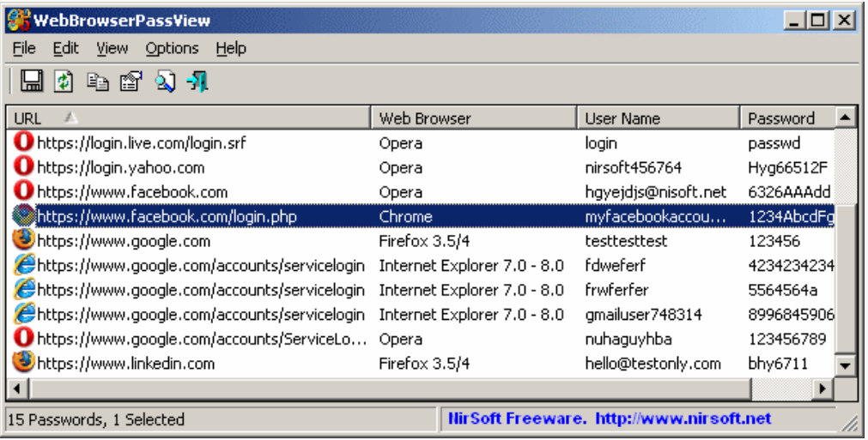Open the Properties toolbar icon
The image size is (868, 440).
click(131, 81)
